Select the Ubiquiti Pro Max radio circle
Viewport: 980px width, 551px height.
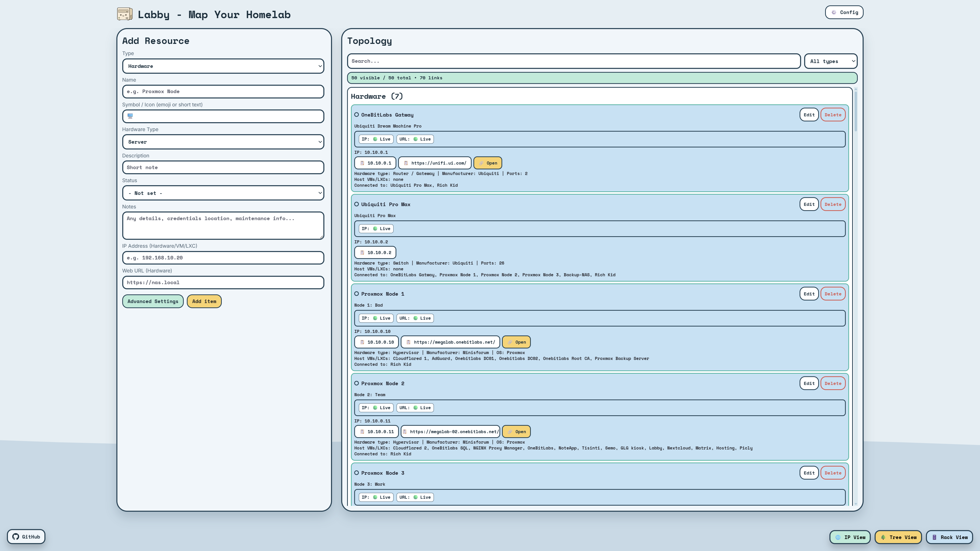tap(357, 204)
